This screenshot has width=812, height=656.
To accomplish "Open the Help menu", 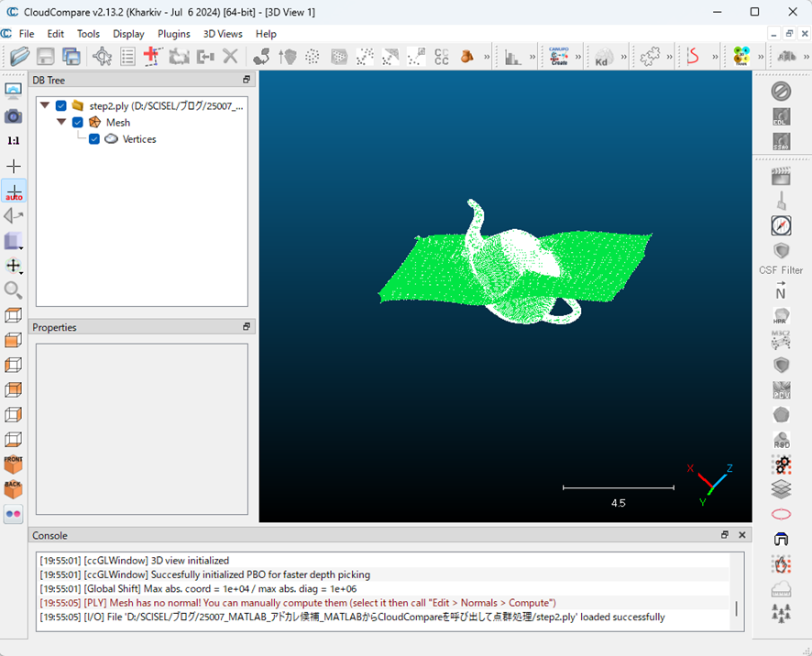I will tap(266, 34).
